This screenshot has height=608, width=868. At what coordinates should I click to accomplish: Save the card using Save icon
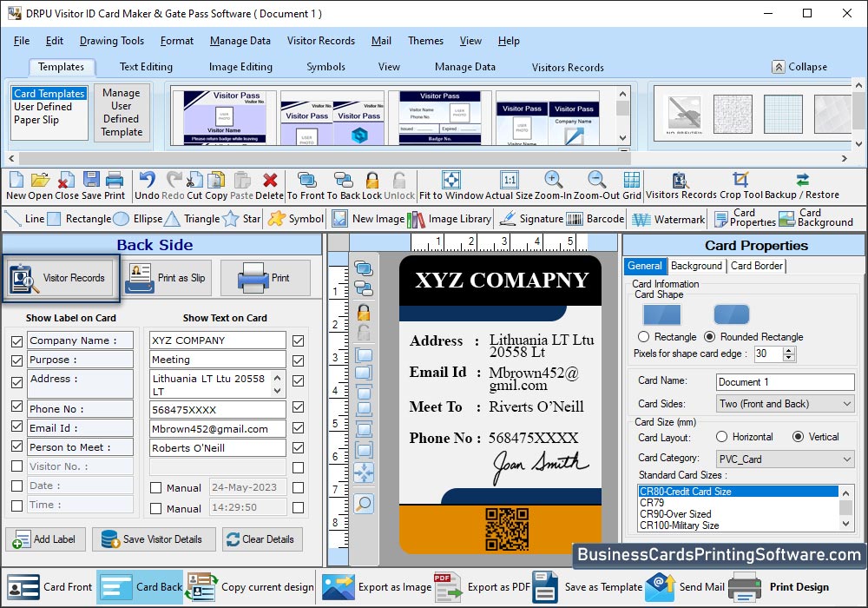(91, 186)
